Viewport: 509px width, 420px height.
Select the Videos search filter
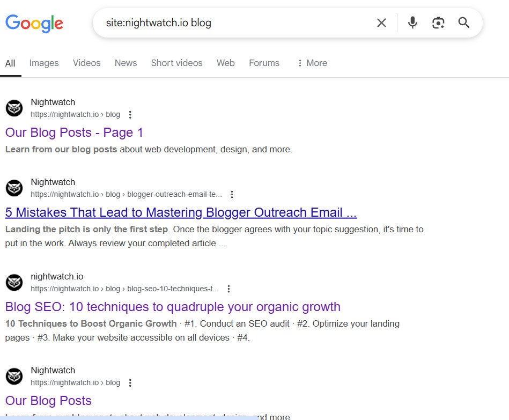(x=86, y=63)
